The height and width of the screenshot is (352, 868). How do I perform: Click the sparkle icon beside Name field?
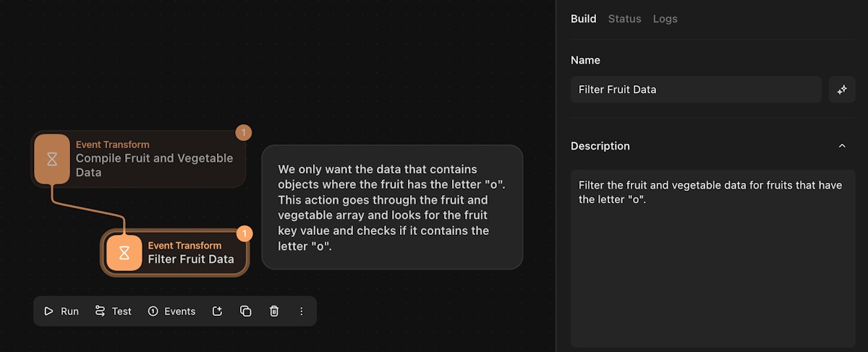coord(842,90)
